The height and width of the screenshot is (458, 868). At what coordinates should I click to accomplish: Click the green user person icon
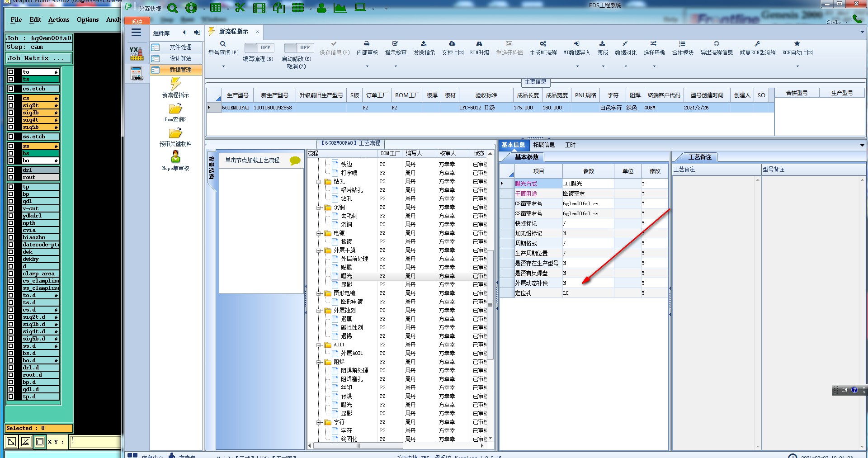[x=321, y=8]
